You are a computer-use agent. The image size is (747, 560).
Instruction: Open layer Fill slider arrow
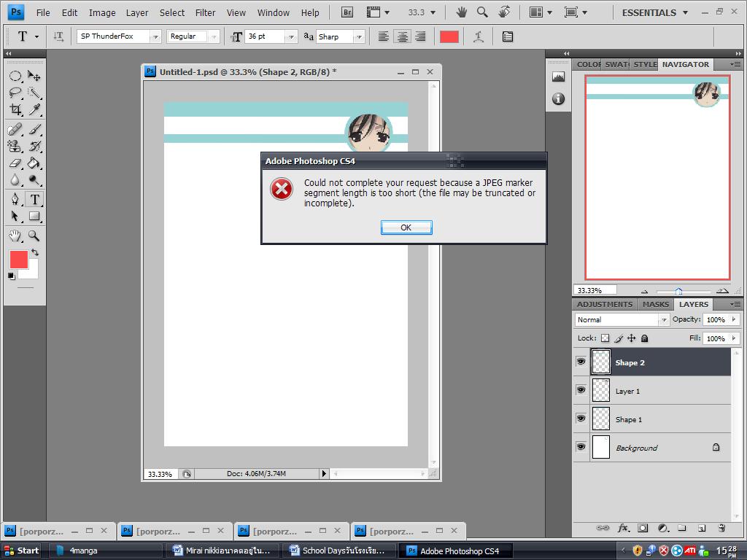click(734, 338)
